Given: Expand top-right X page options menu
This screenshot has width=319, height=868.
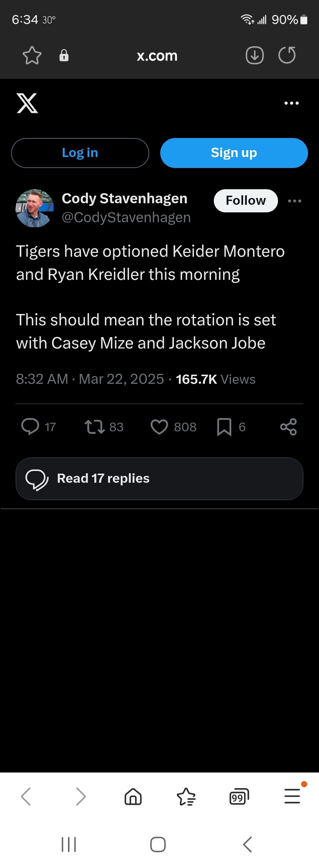Looking at the screenshot, I should click(x=291, y=103).
